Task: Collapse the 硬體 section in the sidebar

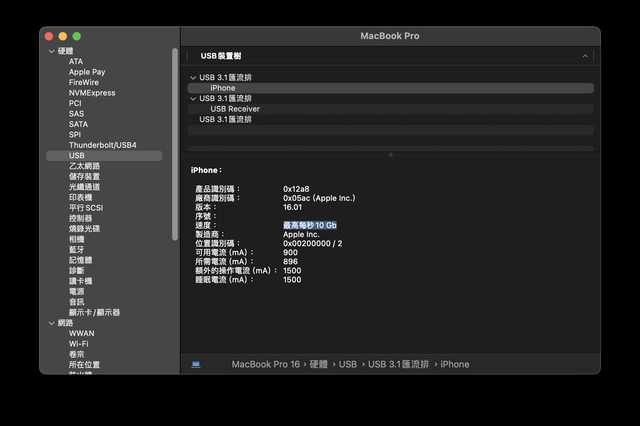Action: tap(52, 51)
